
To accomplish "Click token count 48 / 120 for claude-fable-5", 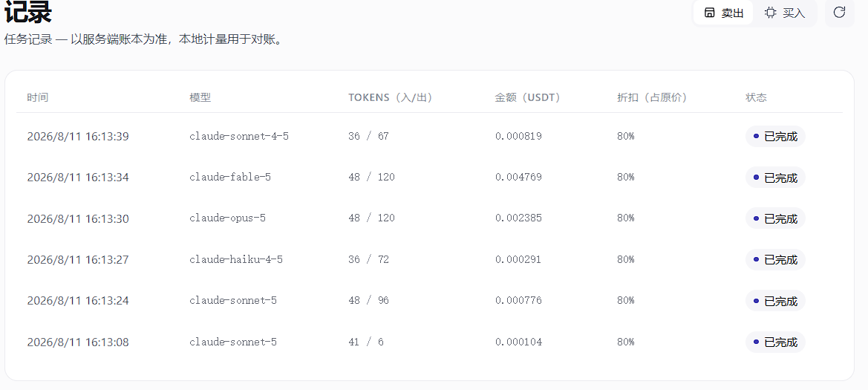I will pos(371,178).
